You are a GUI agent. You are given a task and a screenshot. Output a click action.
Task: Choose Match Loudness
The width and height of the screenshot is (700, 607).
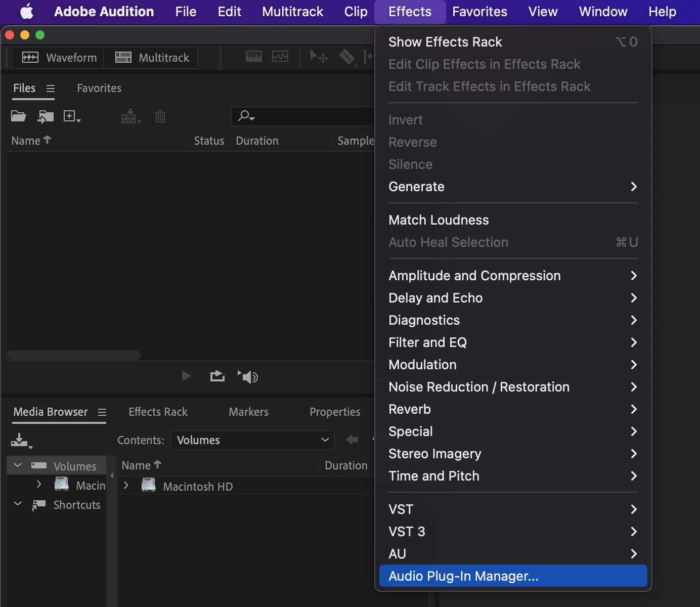pos(513,220)
